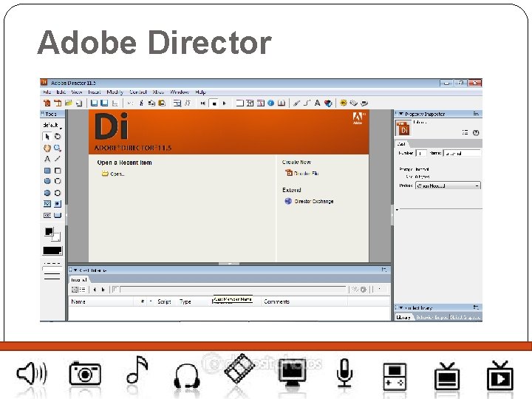Click the Paste toolbar icon
Image resolution: width=532 pixels, height=399 pixels.
tap(162, 103)
